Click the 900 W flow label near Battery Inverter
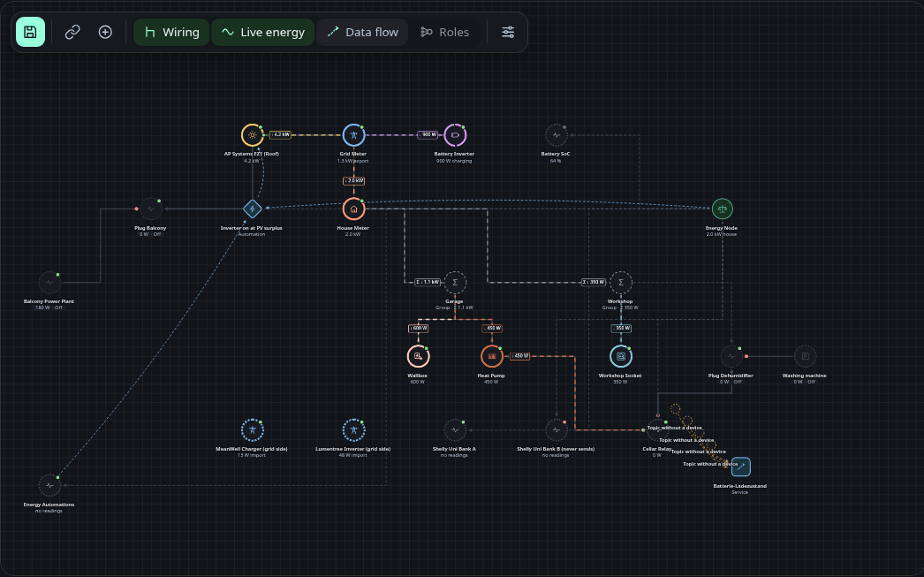The image size is (924, 577). pyautogui.click(x=428, y=135)
